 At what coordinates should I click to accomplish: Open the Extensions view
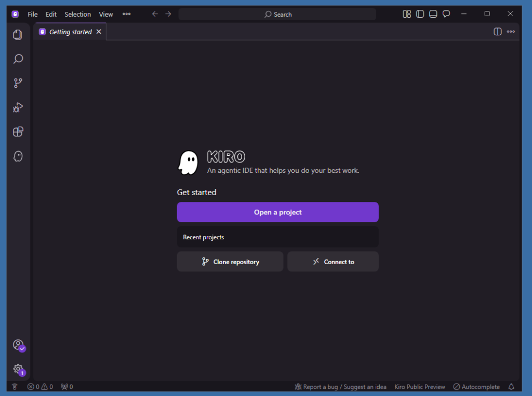click(x=18, y=131)
